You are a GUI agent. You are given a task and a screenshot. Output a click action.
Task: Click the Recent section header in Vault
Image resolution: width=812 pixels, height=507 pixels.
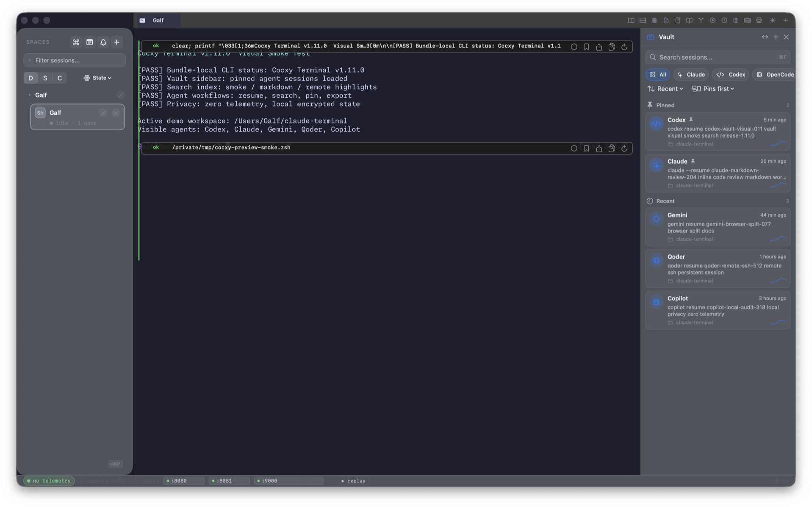tap(718, 201)
